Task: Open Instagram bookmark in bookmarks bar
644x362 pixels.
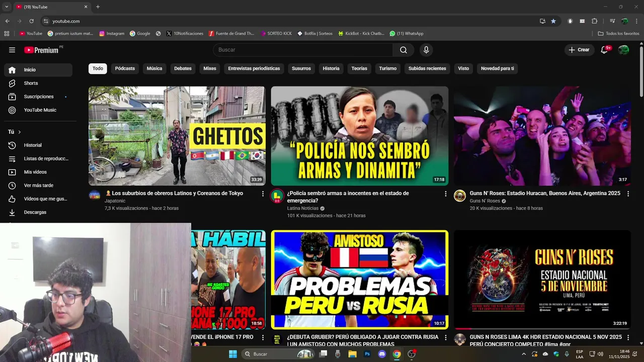Action: click(112, 34)
